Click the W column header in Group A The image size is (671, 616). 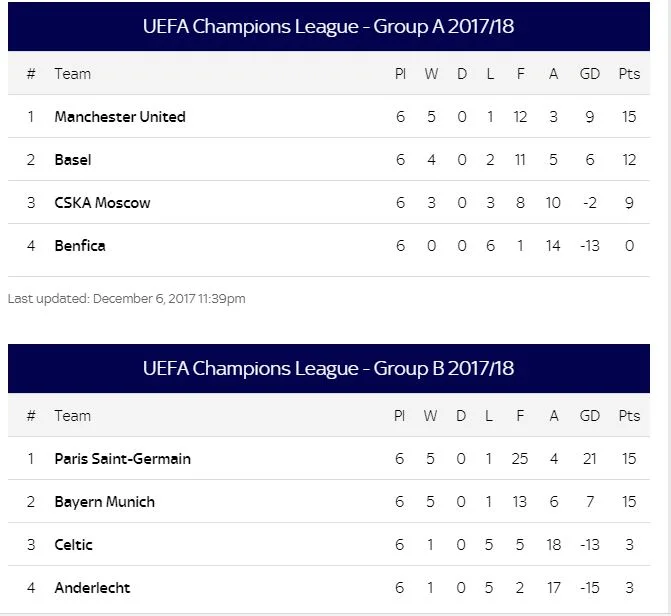pos(431,74)
